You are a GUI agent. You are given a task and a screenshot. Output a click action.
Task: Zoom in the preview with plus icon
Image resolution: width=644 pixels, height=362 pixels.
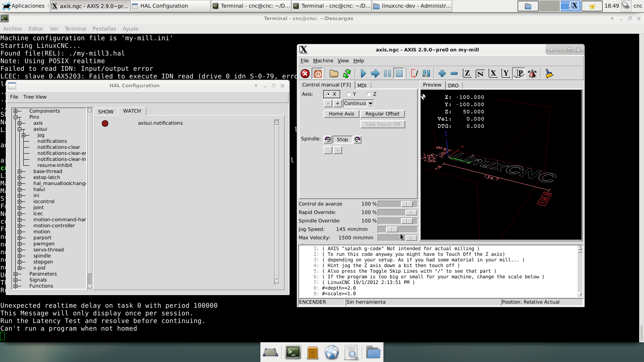[442, 74]
